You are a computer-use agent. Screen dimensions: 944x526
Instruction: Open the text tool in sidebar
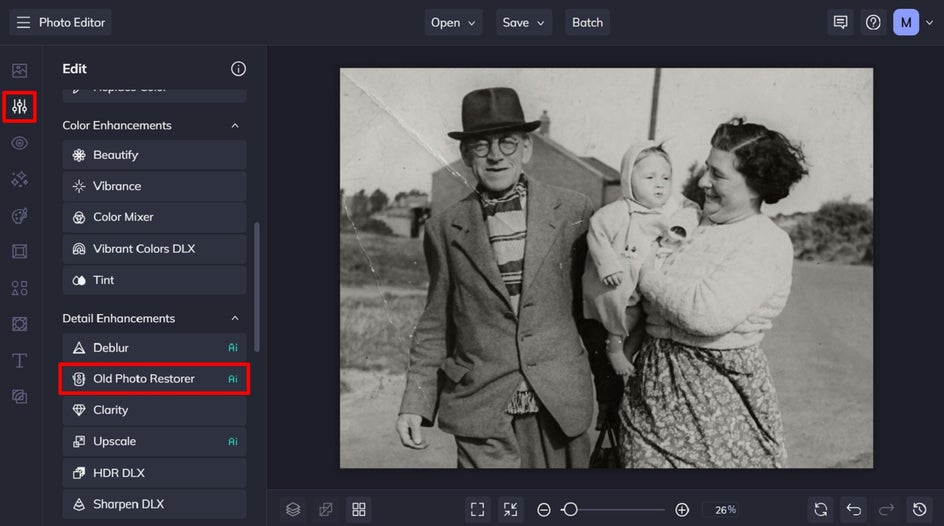pyautogui.click(x=20, y=360)
